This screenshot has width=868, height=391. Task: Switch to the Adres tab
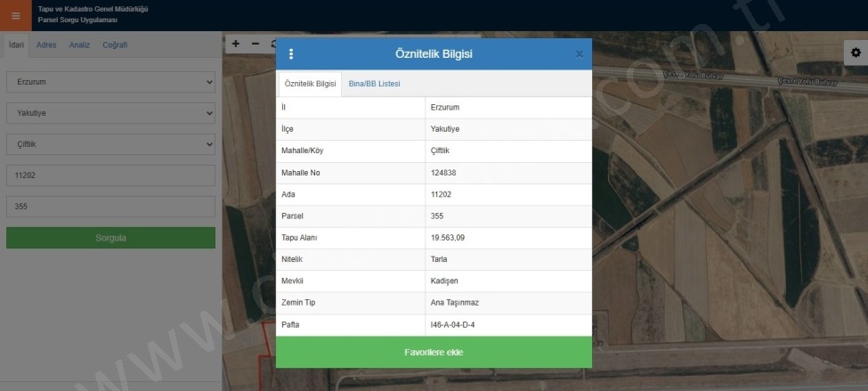[46, 45]
